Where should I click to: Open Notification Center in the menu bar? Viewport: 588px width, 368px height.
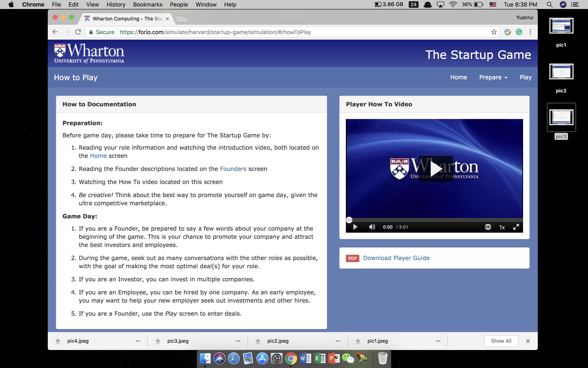click(575, 4)
